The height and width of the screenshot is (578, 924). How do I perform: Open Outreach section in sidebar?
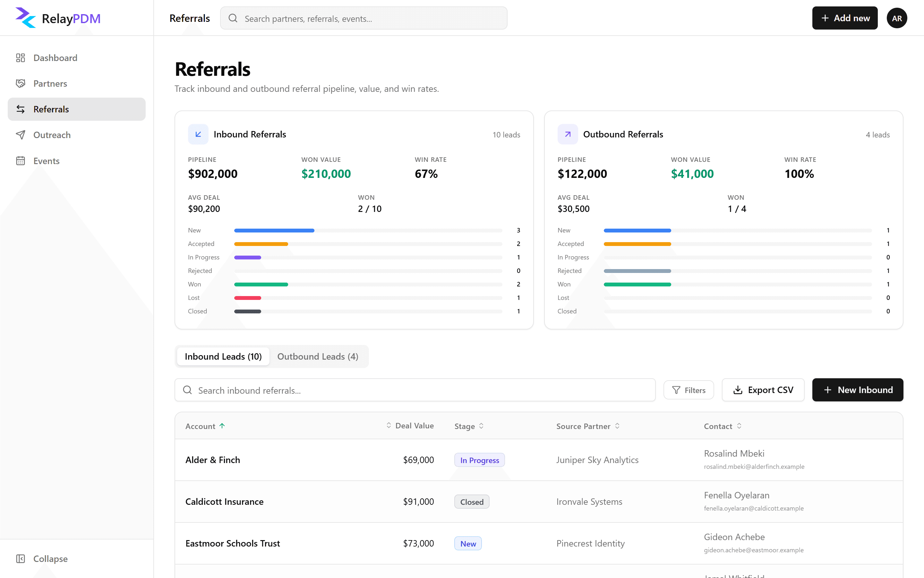(x=76, y=135)
